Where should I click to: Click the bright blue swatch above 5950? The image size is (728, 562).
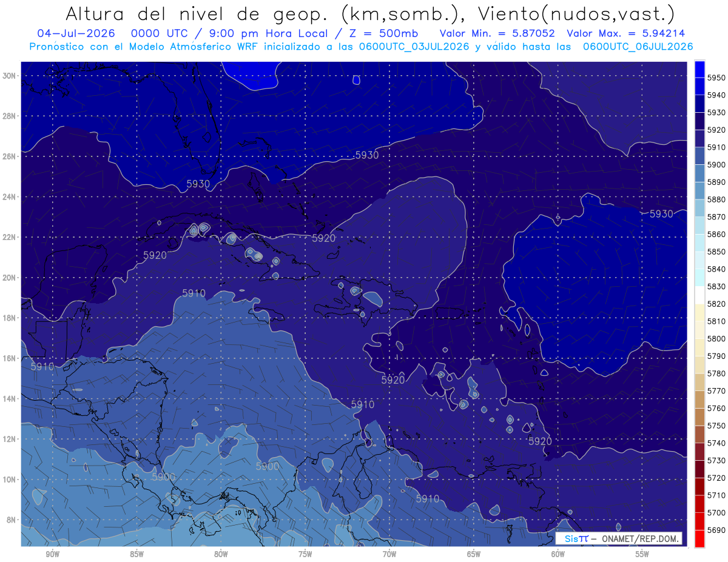(x=699, y=69)
